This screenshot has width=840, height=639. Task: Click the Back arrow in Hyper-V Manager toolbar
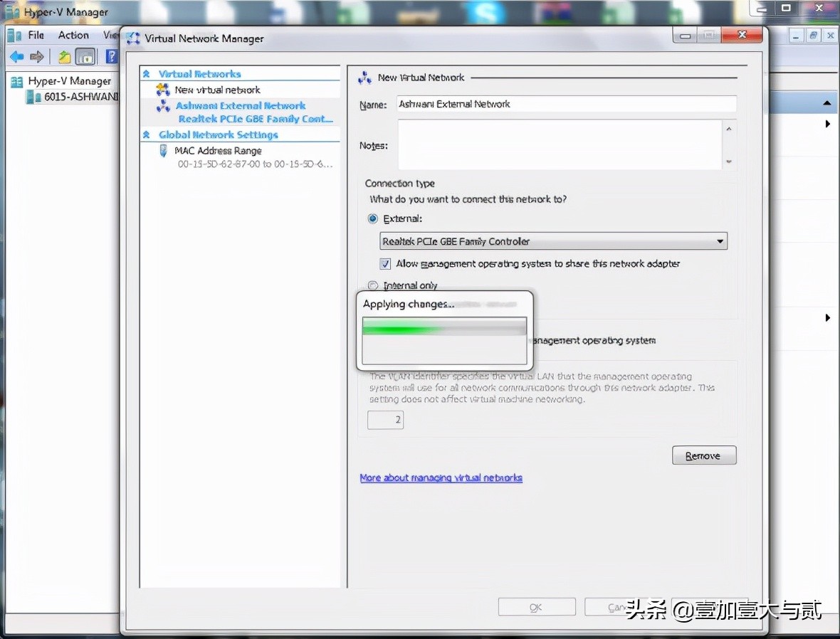16,56
